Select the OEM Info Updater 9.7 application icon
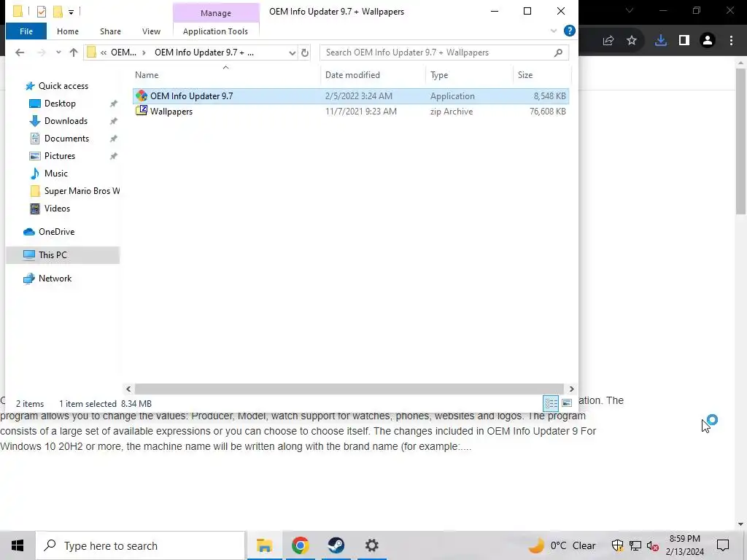 141,96
